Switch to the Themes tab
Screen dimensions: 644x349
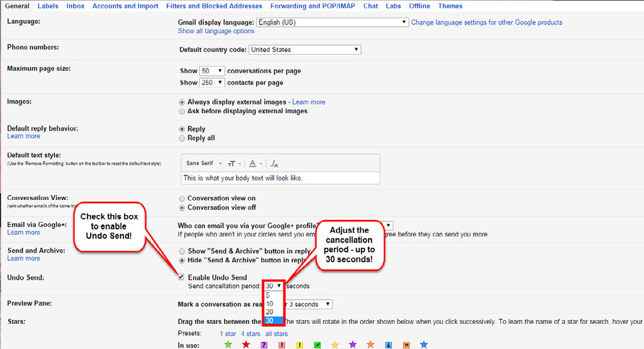point(450,6)
